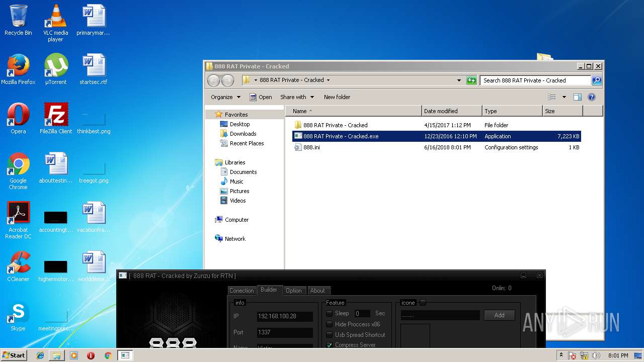Launch Skype from the desktop
The height and width of the screenshot is (362, 644).
pyautogui.click(x=18, y=316)
